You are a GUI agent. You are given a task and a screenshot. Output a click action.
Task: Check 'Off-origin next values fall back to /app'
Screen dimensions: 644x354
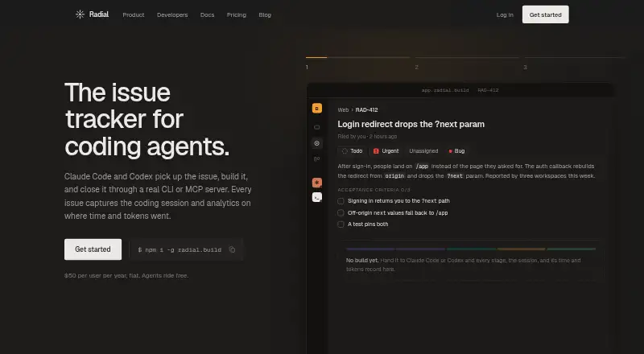point(341,212)
